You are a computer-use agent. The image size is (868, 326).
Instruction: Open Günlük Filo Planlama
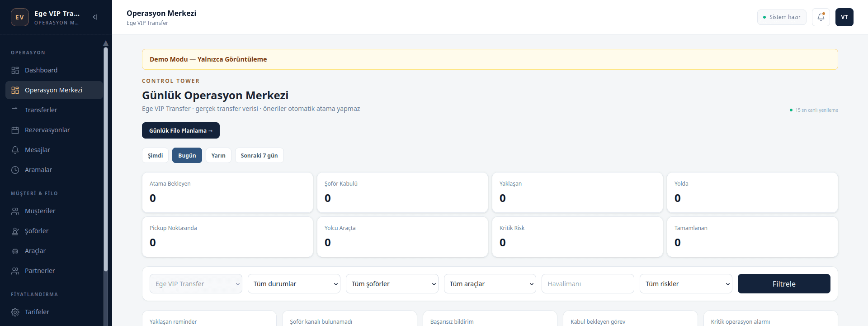tap(181, 130)
